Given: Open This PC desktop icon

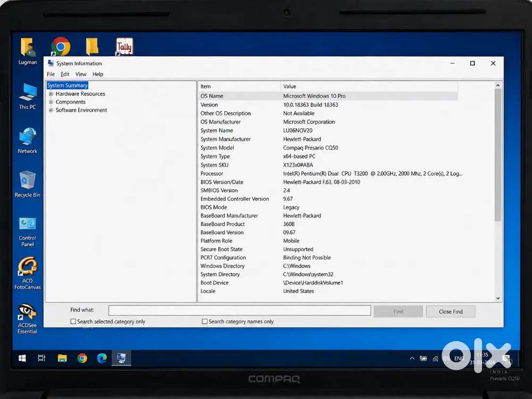Looking at the screenshot, I should point(28,96).
